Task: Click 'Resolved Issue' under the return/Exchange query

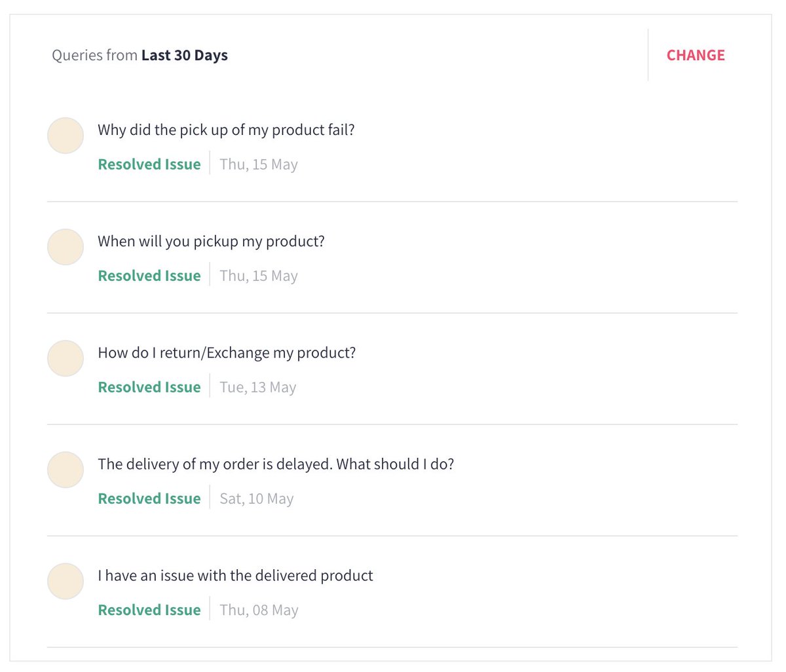Action: [x=149, y=387]
